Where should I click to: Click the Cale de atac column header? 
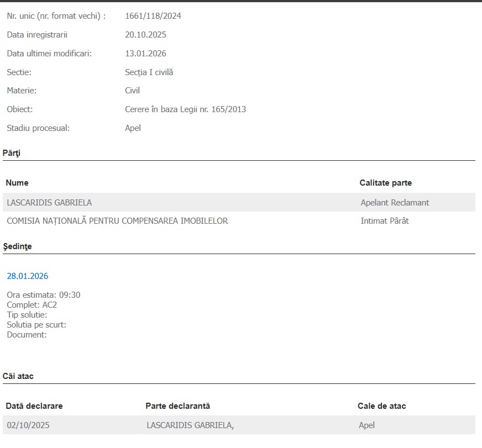tap(382, 405)
